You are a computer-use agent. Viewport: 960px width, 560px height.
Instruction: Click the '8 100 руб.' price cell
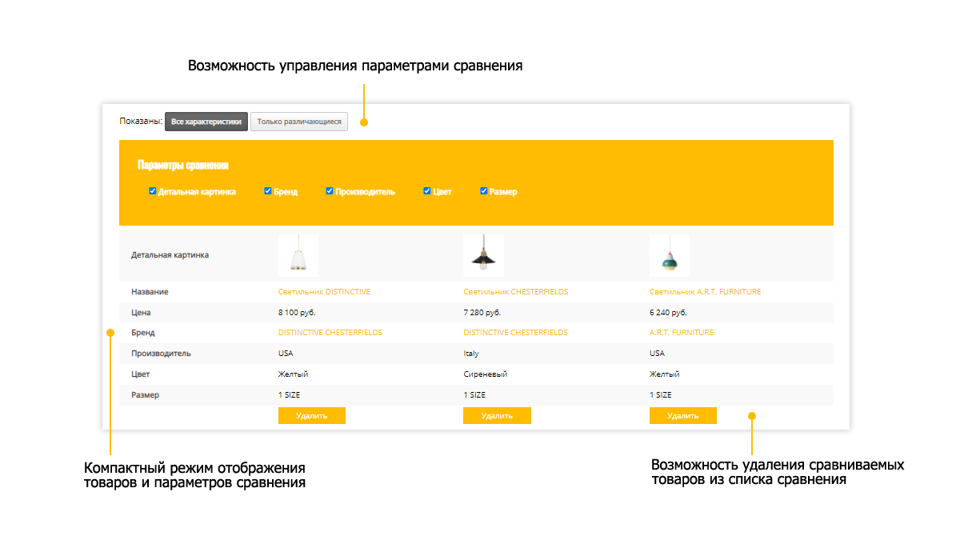pos(297,313)
